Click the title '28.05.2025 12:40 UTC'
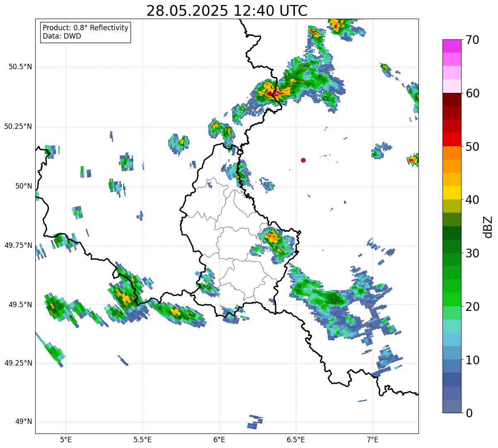 227,11
